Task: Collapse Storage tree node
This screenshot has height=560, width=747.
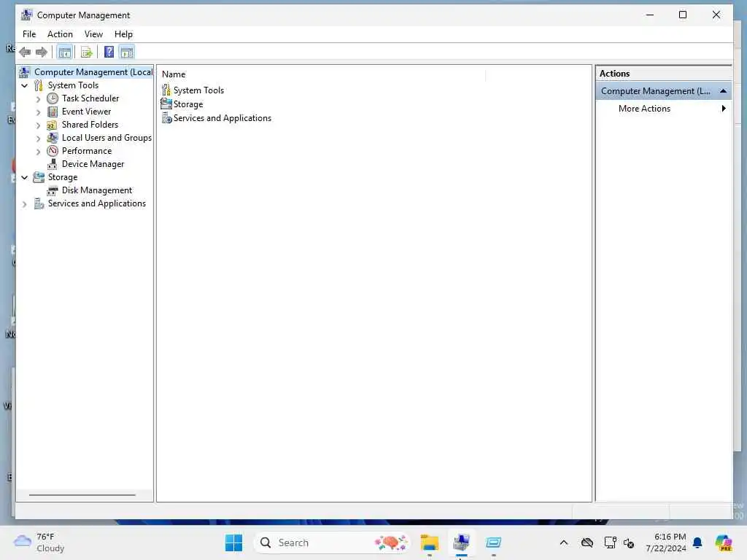Action: tap(24, 178)
